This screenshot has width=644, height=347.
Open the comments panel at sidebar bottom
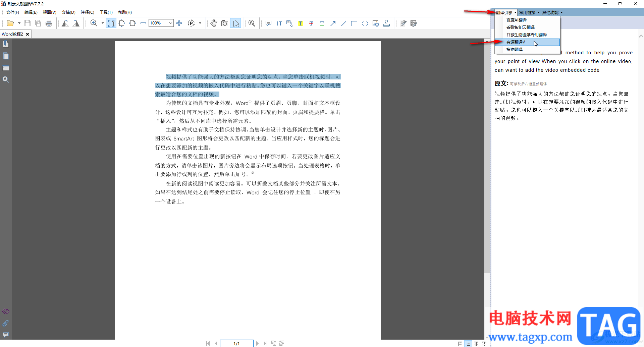pos(6,335)
